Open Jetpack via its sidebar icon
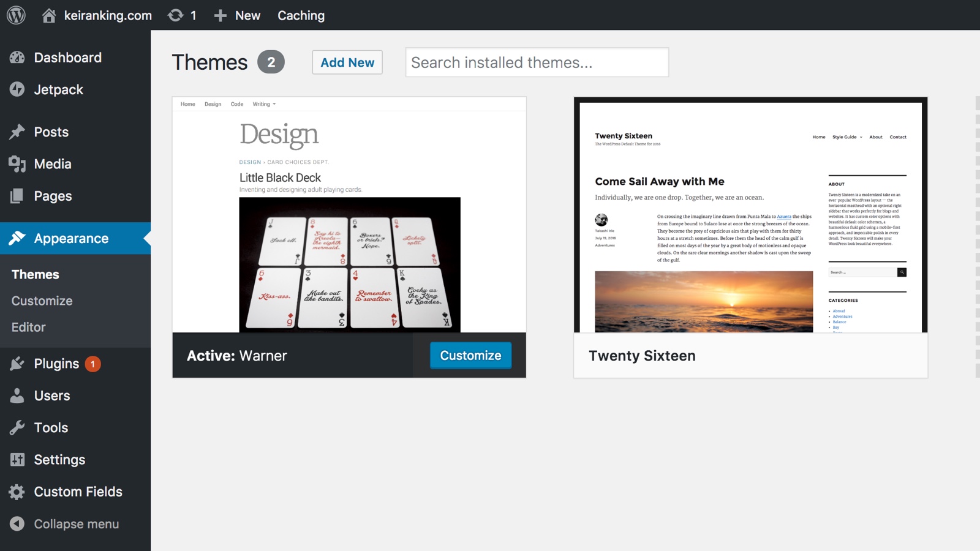This screenshot has height=551, width=980. 17,89
